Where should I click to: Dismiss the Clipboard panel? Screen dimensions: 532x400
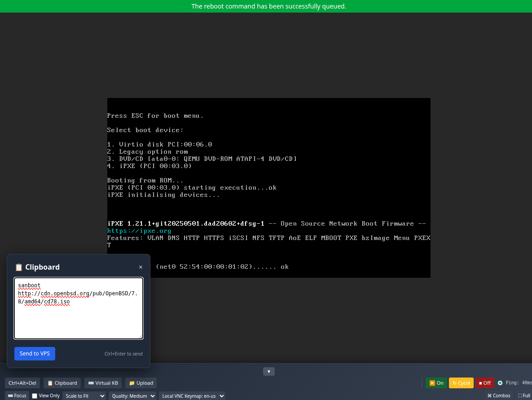pyautogui.click(x=141, y=267)
